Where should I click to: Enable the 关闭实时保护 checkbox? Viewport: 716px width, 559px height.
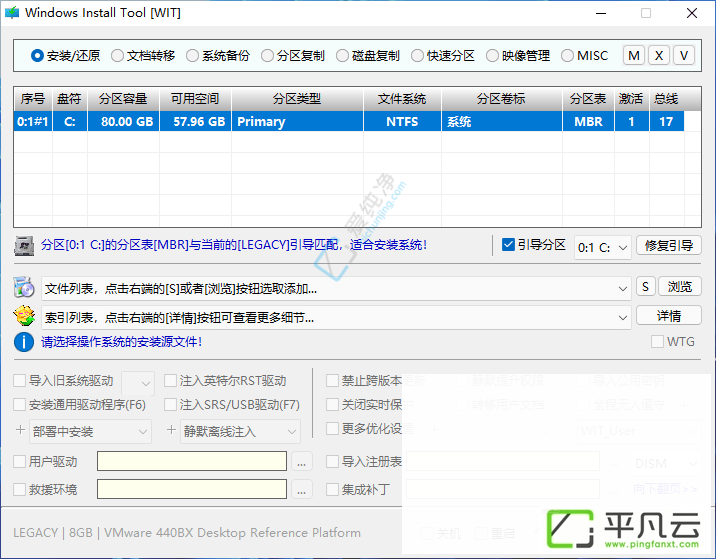tap(332, 404)
